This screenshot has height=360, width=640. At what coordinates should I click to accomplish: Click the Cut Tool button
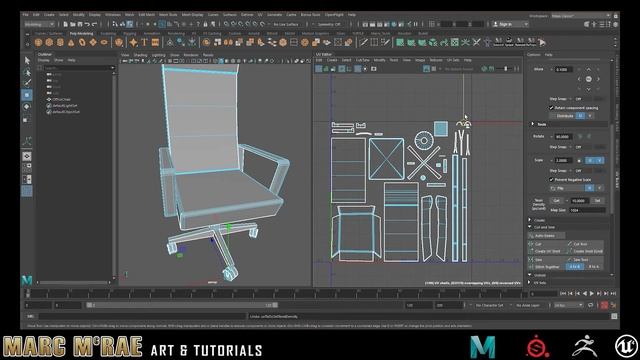585,244
